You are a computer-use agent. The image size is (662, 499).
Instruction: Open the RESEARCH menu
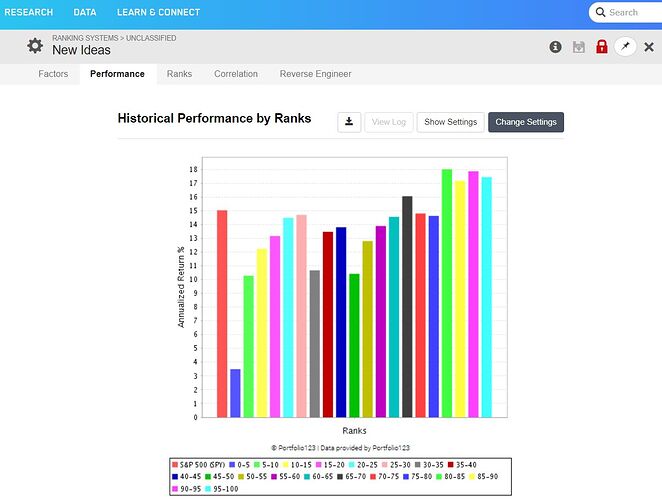point(29,12)
